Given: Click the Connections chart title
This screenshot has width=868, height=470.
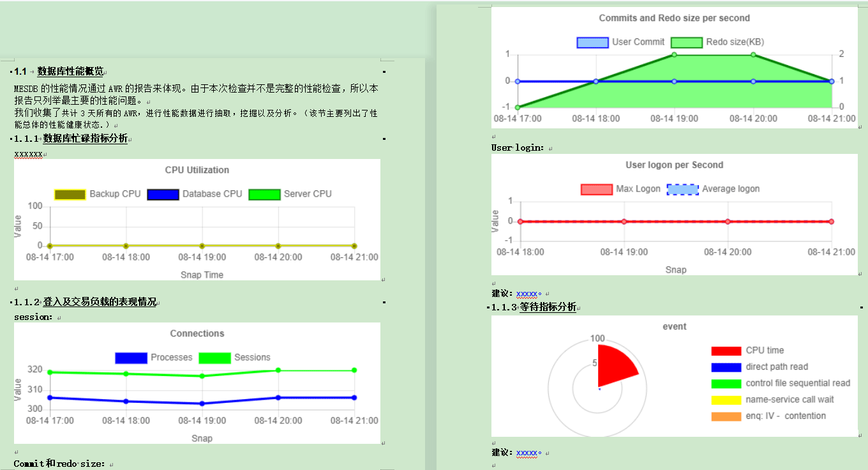Looking at the screenshot, I should coord(197,333).
